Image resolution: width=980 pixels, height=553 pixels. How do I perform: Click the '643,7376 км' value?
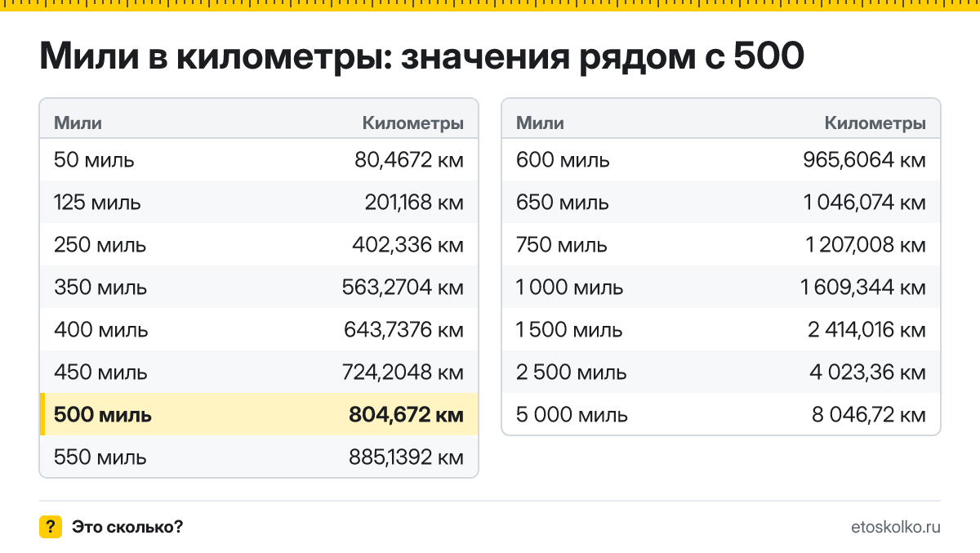403,329
